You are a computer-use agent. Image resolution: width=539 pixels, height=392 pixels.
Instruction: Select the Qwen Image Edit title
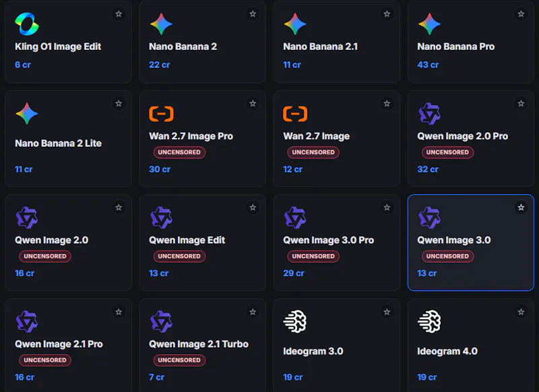pos(187,240)
